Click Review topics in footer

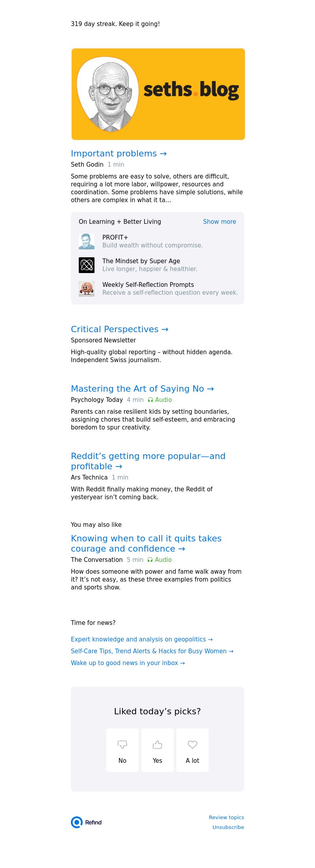(x=226, y=817)
